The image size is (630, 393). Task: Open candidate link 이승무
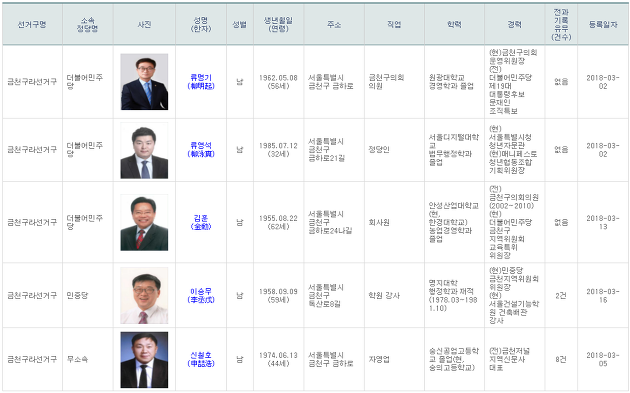pyautogui.click(x=201, y=295)
